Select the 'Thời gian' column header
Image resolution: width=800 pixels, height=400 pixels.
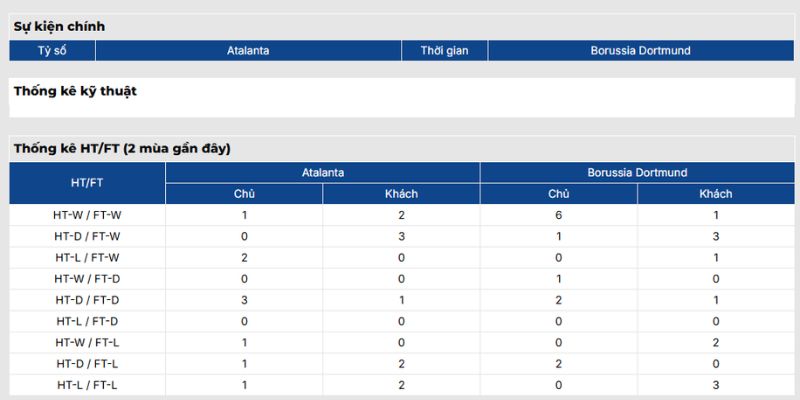(445, 50)
